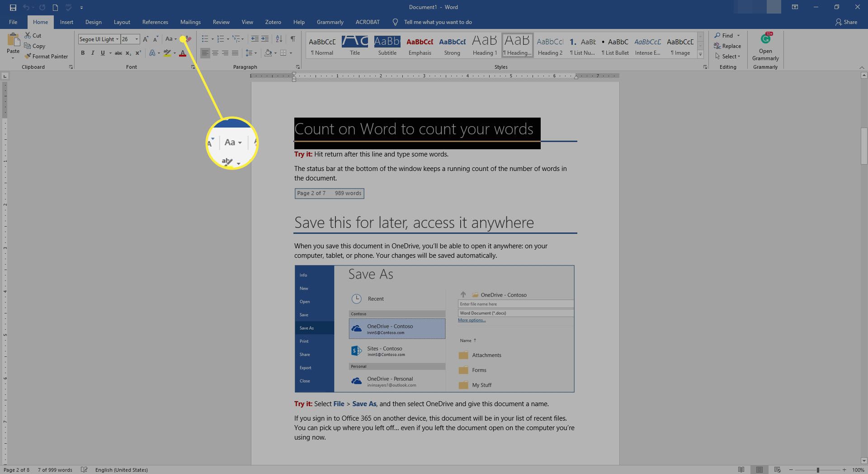Expand the Styles gallery More arrow

(700, 54)
